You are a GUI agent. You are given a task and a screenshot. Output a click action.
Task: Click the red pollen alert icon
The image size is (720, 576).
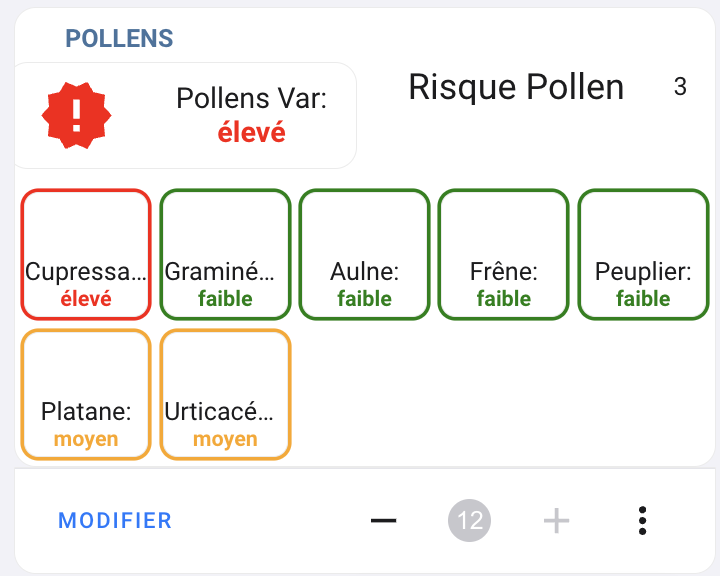(x=76, y=113)
